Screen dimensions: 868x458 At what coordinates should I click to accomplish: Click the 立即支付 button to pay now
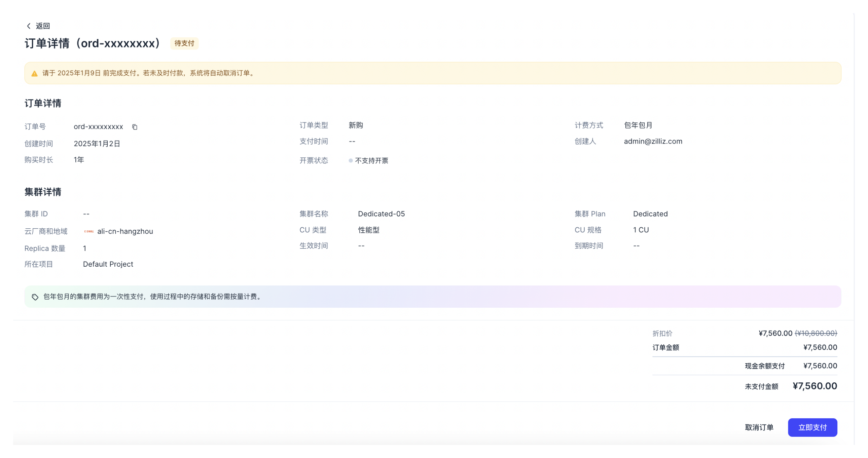point(812,427)
